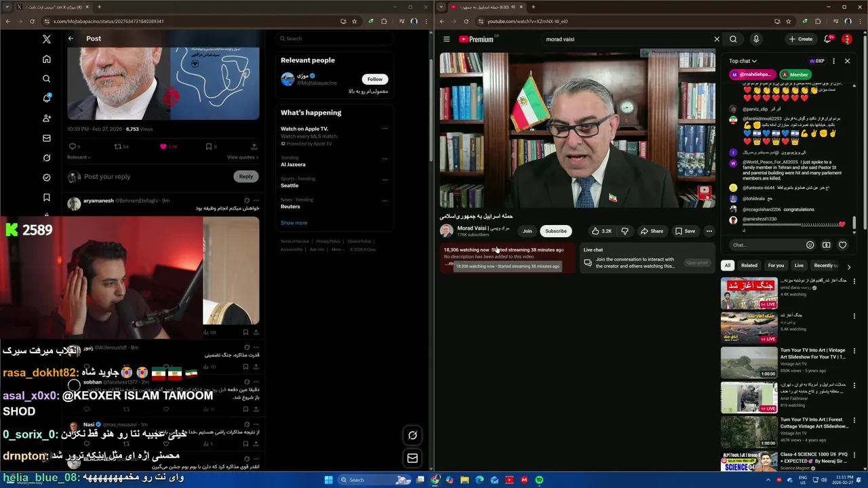The image size is (868, 488).
Task: Select the For you filter chip
Action: [x=776, y=266]
